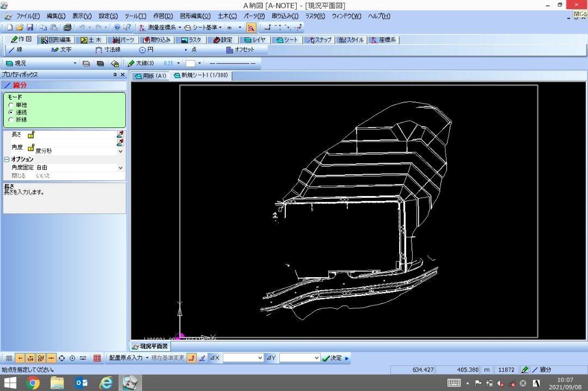This screenshot has width=588, height=391.
Task: Open the 度分秒 angle unit dropdown
Action: (x=120, y=151)
